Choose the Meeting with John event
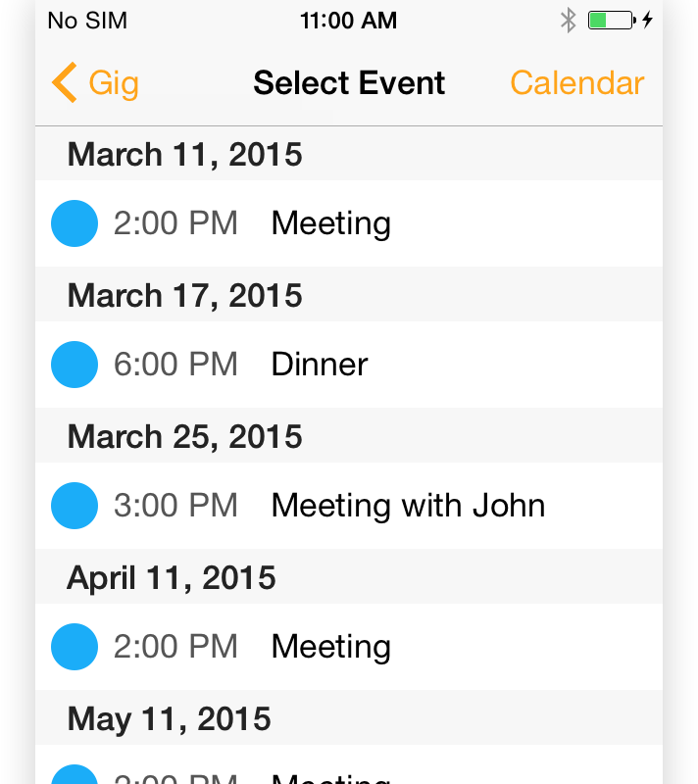 pos(349,506)
